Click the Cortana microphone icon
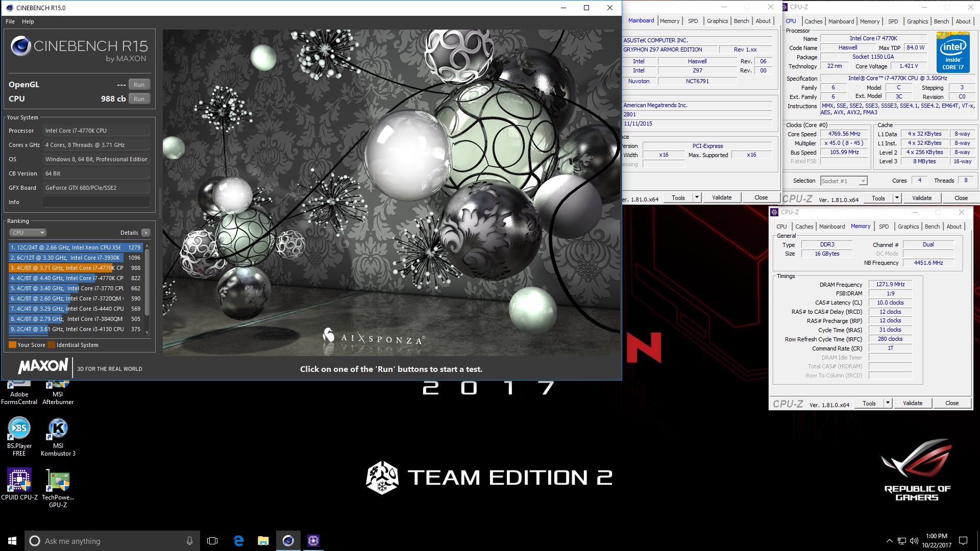 [x=189, y=541]
